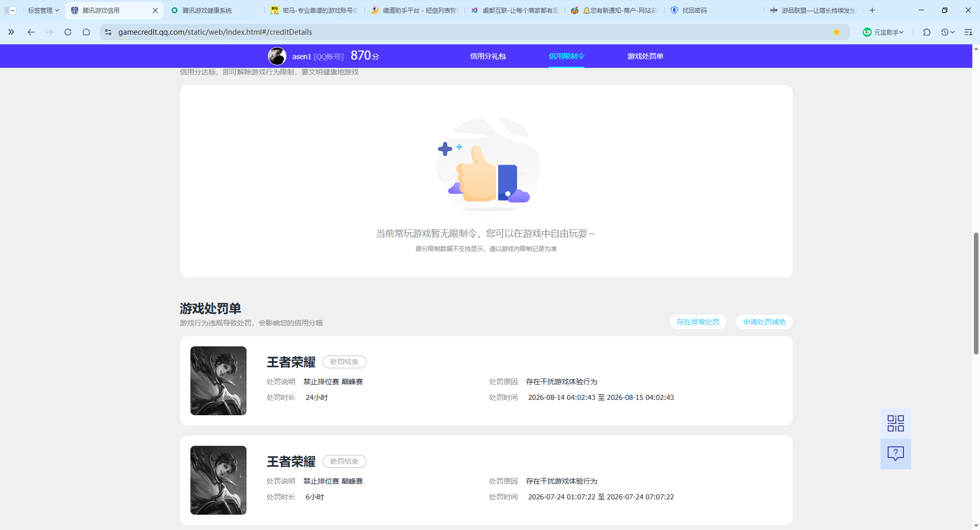This screenshot has height=530, width=980.
Task: Click the 游戏处罚单 section heading
Action: pyautogui.click(x=210, y=309)
